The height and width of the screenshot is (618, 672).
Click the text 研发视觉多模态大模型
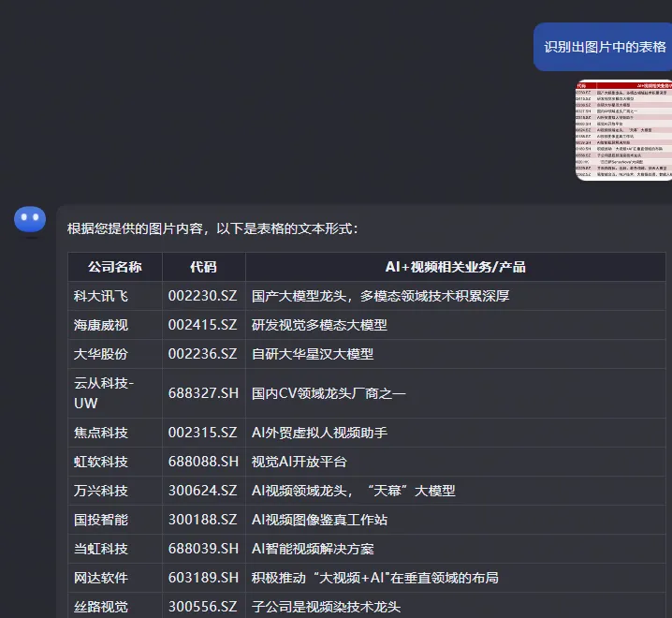(x=319, y=325)
